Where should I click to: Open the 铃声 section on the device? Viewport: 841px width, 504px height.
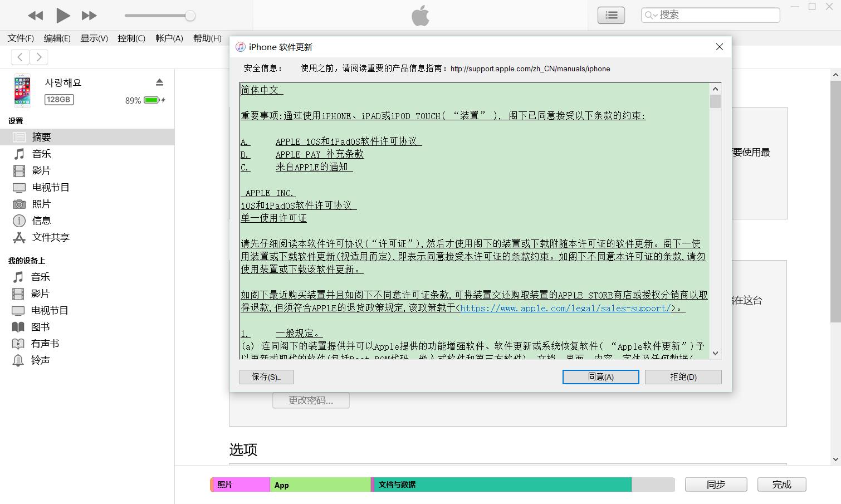[x=40, y=360]
